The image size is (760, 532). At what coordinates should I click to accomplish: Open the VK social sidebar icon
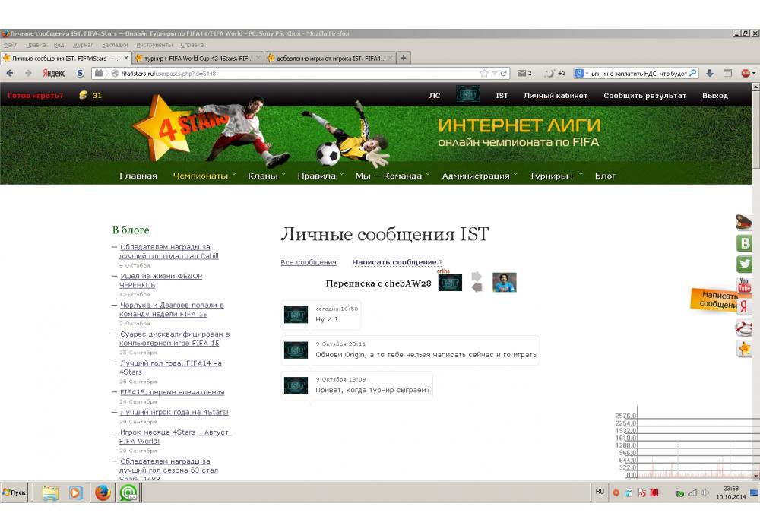(745, 243)
